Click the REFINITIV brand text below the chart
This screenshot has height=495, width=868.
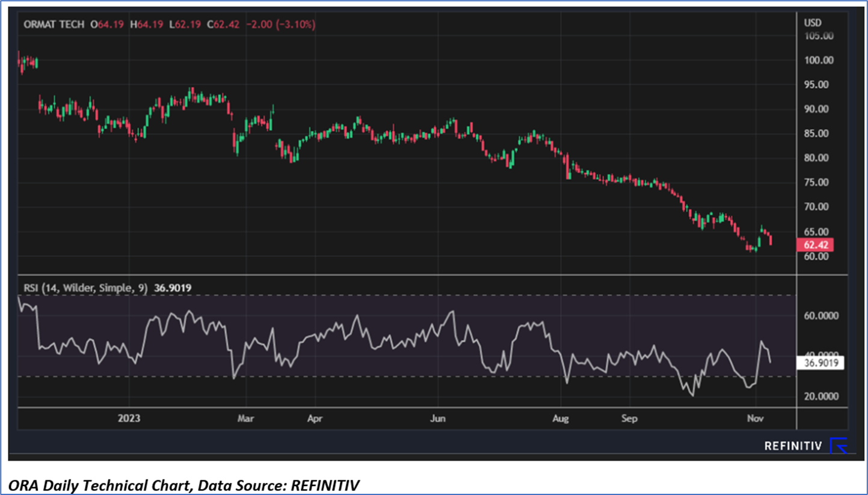[x=793, y=446]
